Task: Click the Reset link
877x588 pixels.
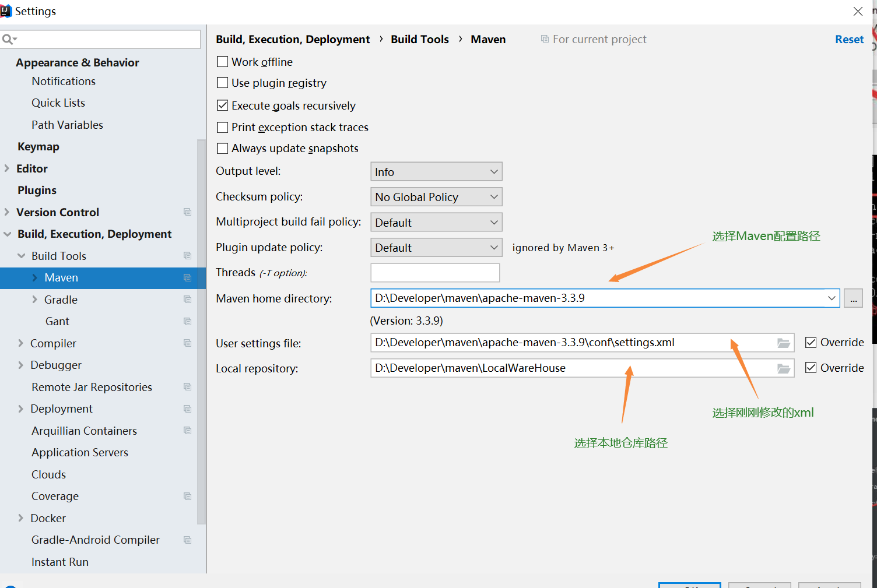Action: [x=849, y=39]
